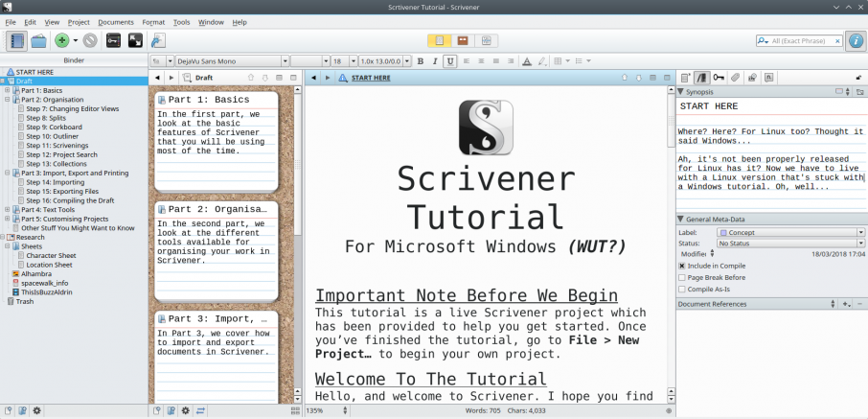Image resolution: width=868 pixels, height=419 pixels.
Task: Select the Alhambra research image item
Action: (36, 274)
